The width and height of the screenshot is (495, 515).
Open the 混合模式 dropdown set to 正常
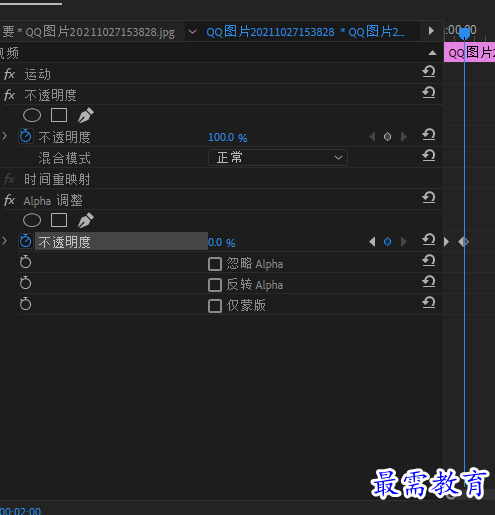point(278,158)
